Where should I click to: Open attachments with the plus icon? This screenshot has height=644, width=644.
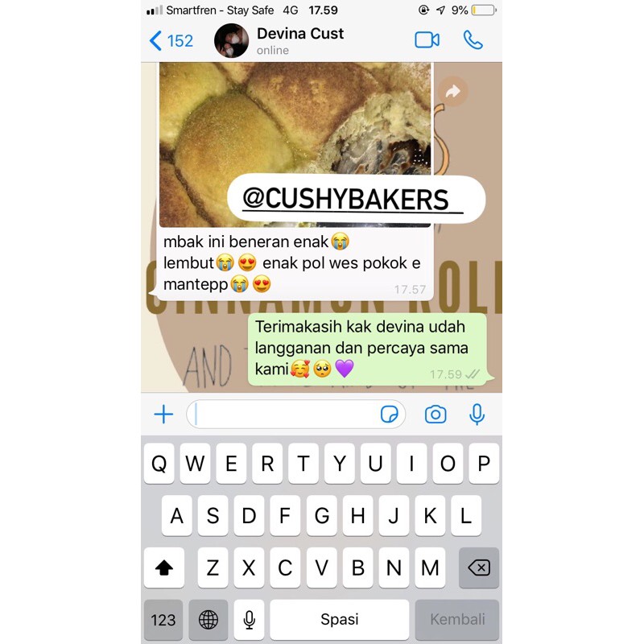pos(163,414)
